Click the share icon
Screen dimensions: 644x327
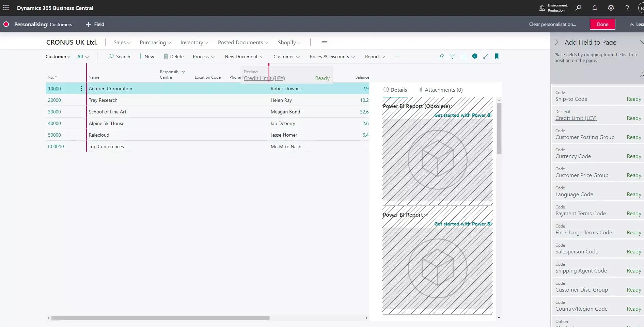point(441,56)
